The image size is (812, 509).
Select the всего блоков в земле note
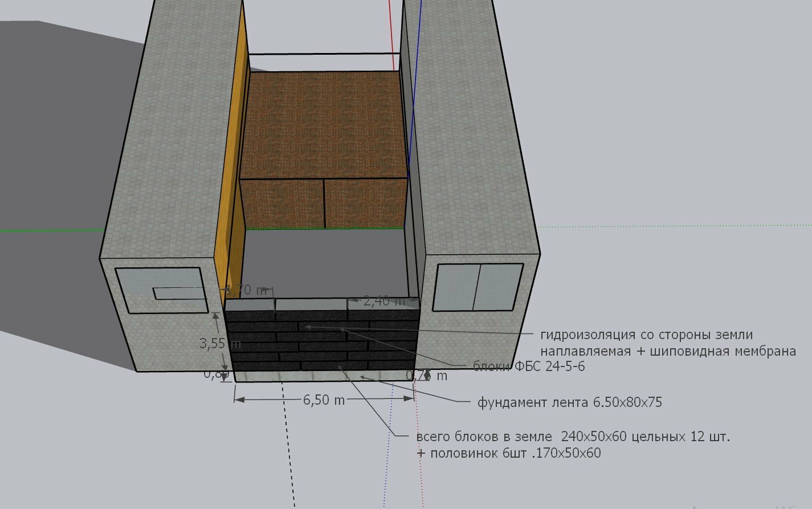click(x=484, y=437)
